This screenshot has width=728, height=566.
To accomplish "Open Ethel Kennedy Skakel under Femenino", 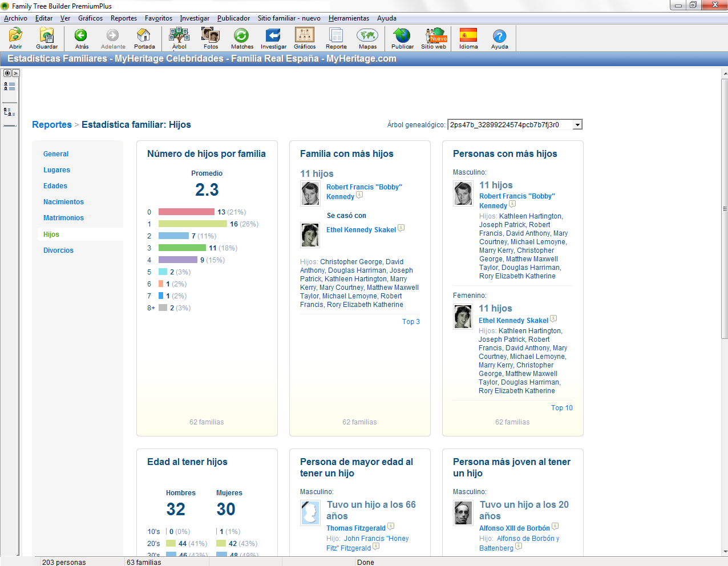I will pos(513,321).
